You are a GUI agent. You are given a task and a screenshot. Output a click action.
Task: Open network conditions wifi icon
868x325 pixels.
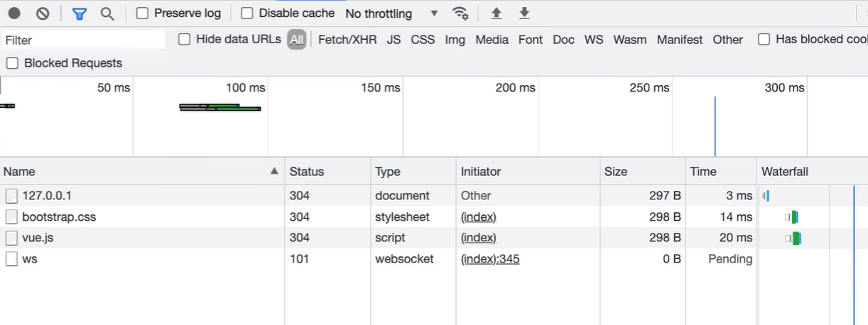460,13
